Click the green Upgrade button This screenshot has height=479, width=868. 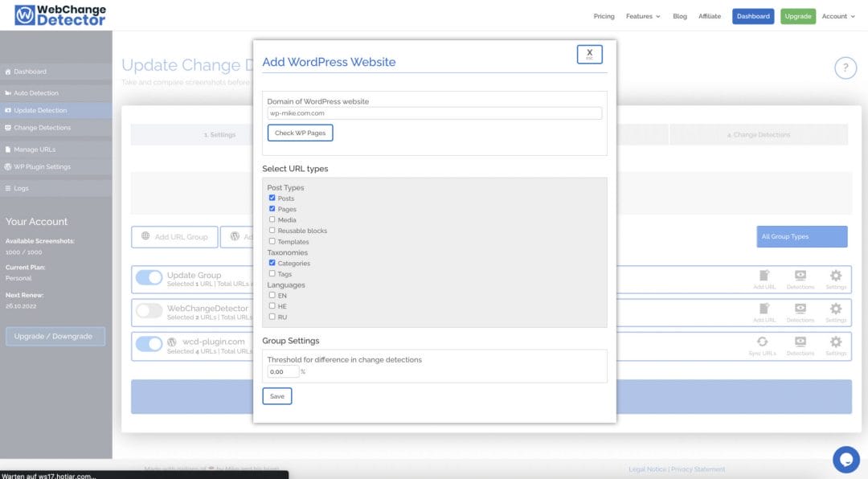tap(798, 16)
